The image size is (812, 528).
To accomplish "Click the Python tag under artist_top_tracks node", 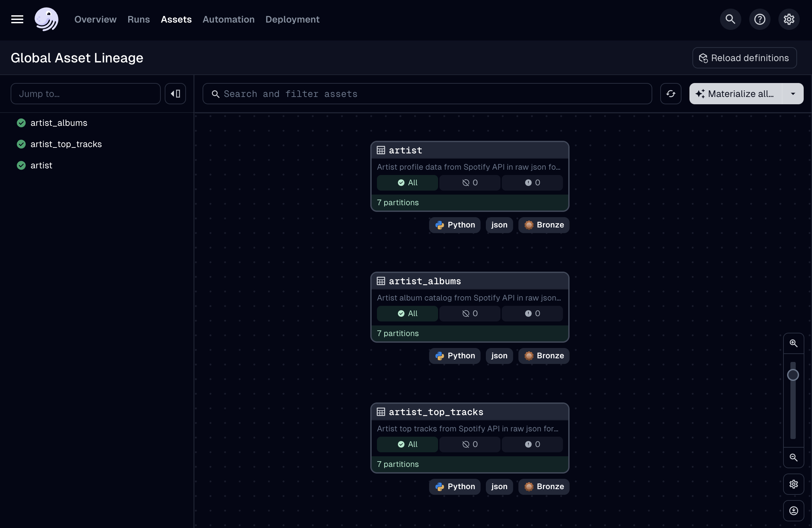I will 455,487.
